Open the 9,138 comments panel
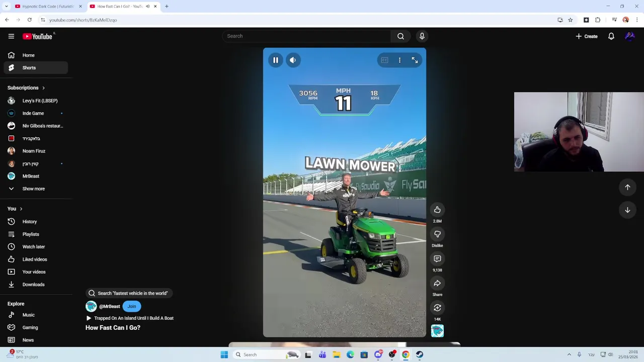Screen dimensions: 644x362 tap(437, 259)
